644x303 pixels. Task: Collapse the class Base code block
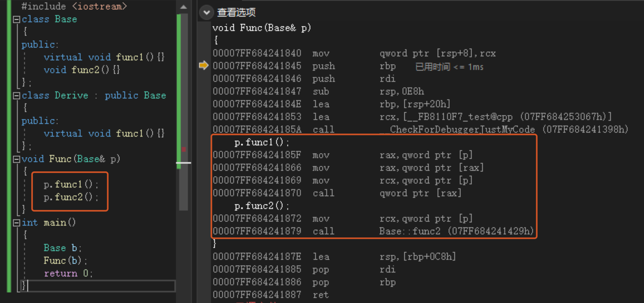pyautogui.click(x=16, y=19)
